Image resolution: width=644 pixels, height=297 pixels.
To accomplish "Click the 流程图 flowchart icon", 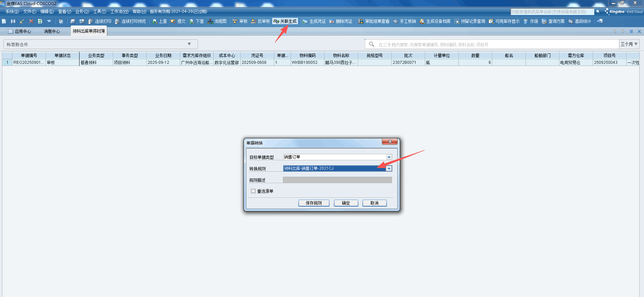I will pyautogui.click(x=210, y=21).
